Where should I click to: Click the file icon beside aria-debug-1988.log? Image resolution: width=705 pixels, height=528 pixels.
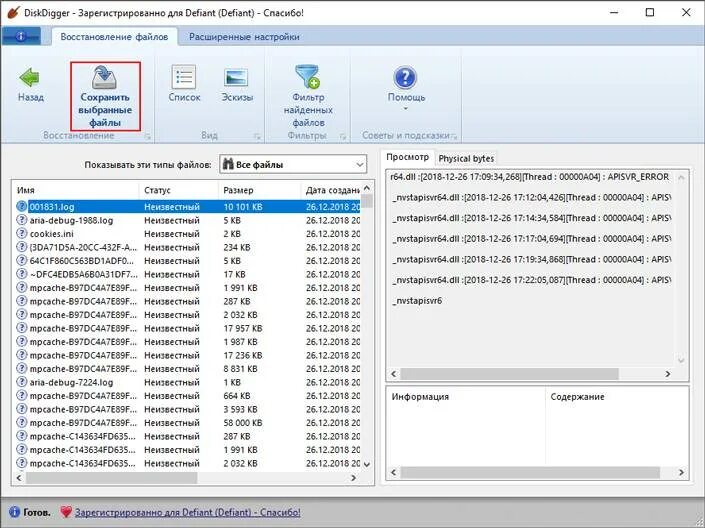tap(22, 220)
